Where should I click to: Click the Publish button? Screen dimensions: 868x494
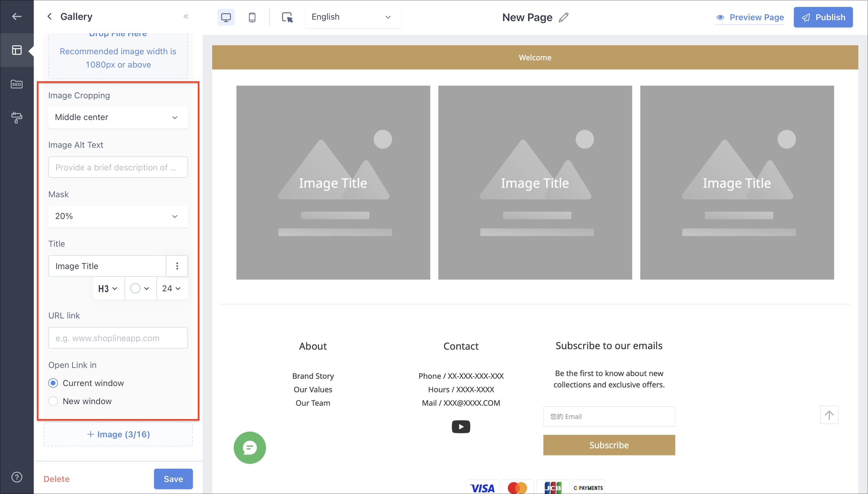[823, 17]
